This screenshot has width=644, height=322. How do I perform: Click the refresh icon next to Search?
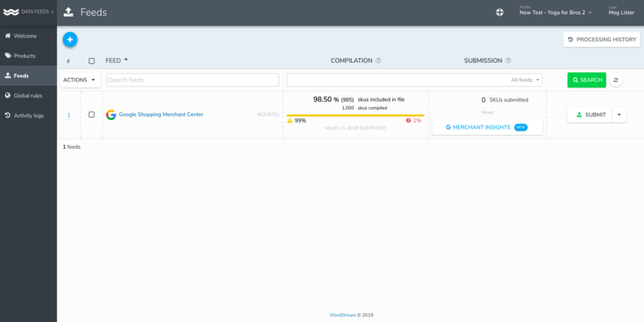click(x=616, y=80)
